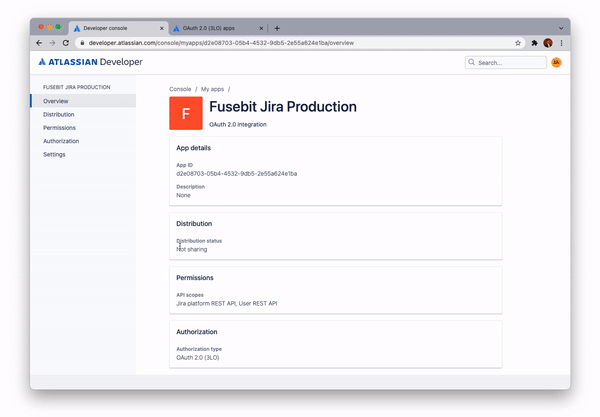Open the Chrome profile avatar
The image size is (600, 417).
(x=548, y=43)
